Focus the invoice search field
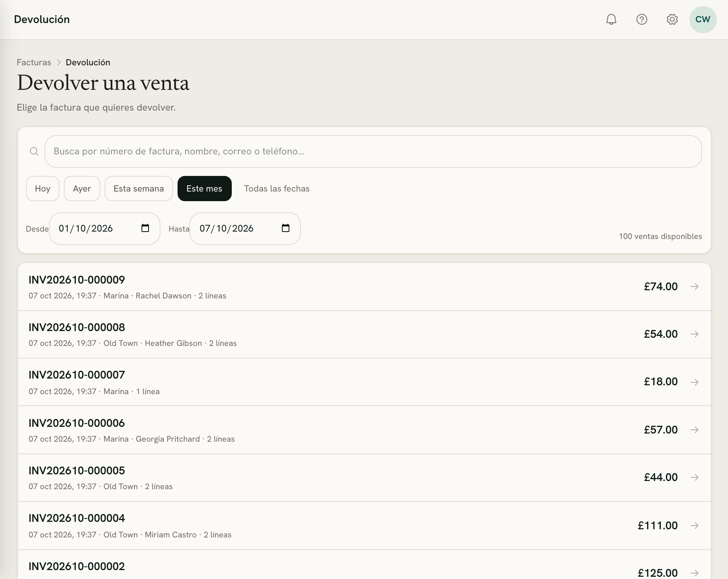This screenshot has height=579, width=728. click(373, 151)
